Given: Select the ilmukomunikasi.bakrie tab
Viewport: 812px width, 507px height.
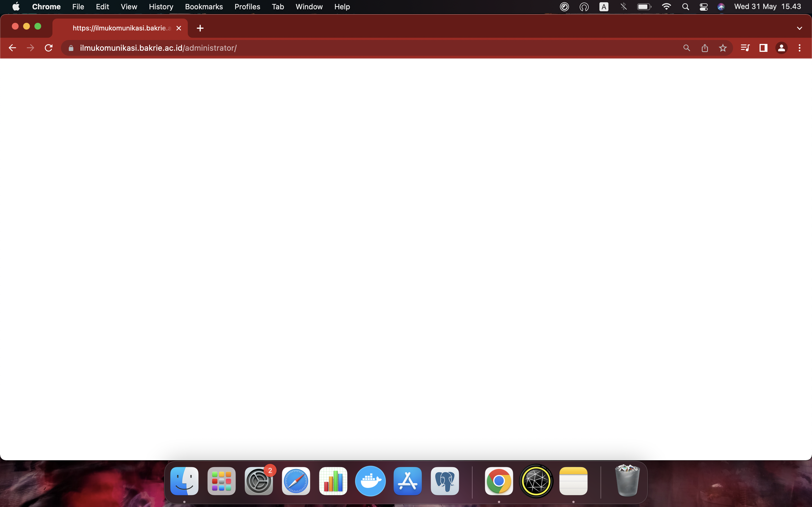Looking at the screenshot, I should [x=121, y=28].
